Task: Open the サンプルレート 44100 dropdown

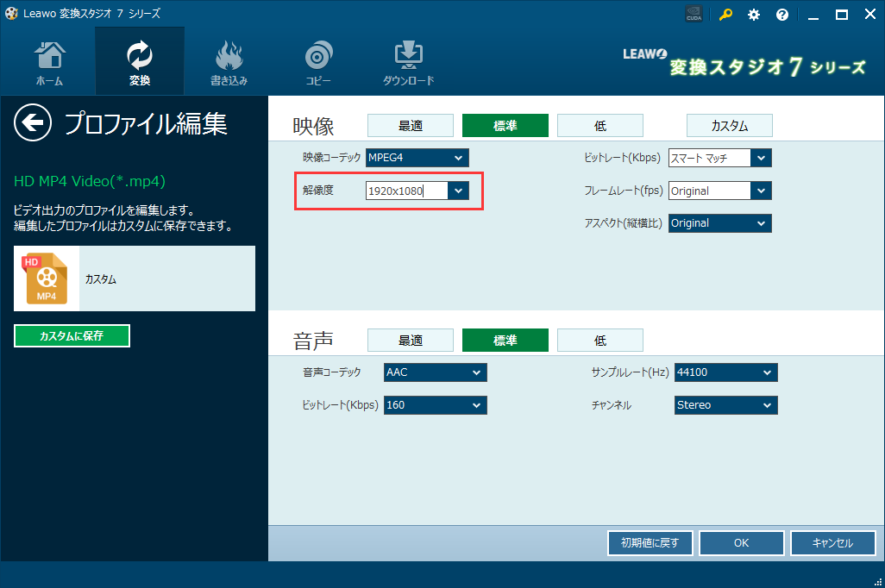Action: (x=767, y=372)
